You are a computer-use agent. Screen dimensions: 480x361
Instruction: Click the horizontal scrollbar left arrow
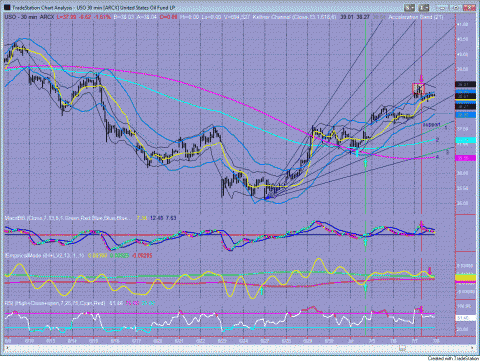point(7,348)
